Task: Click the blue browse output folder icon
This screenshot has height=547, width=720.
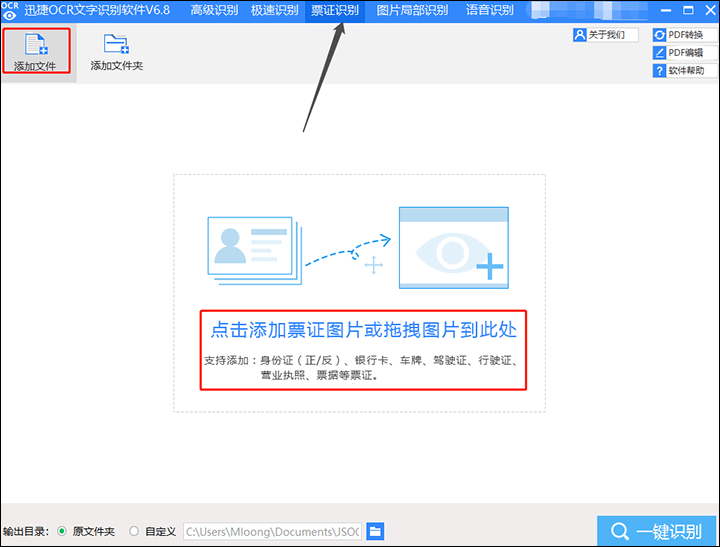Action: pos(375,531)
